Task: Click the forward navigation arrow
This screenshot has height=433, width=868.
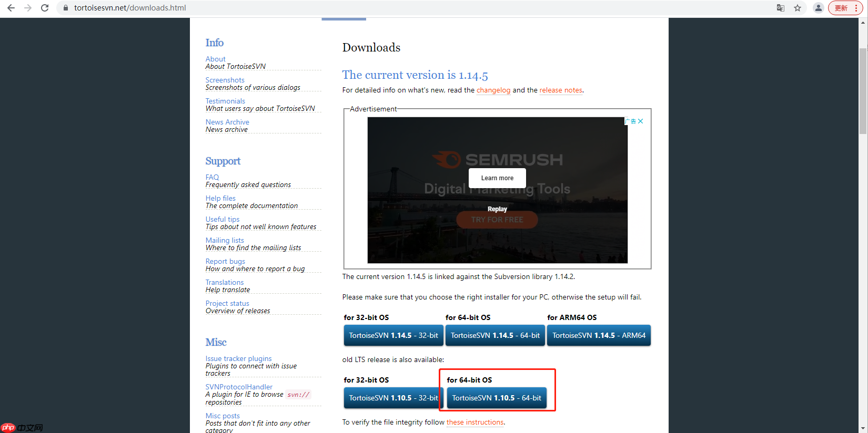Action: (x=28, y=8)
